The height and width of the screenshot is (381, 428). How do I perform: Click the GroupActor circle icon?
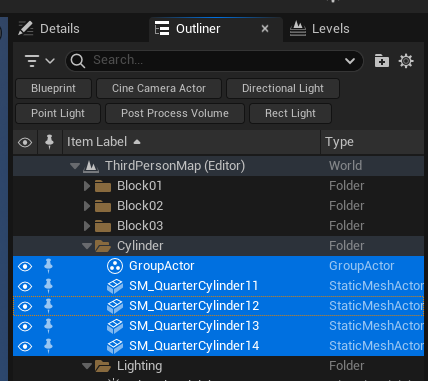[x=115, y=266]
